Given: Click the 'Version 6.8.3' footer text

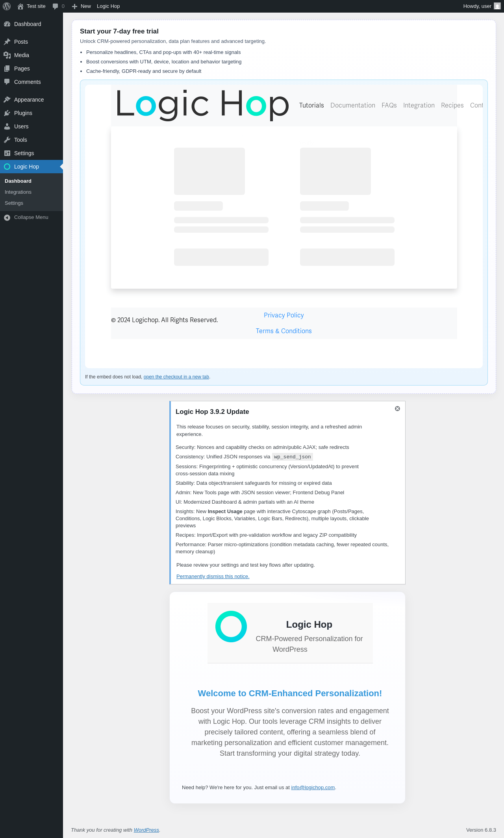Looking at the screenshot, I should [x=481, y=830].
